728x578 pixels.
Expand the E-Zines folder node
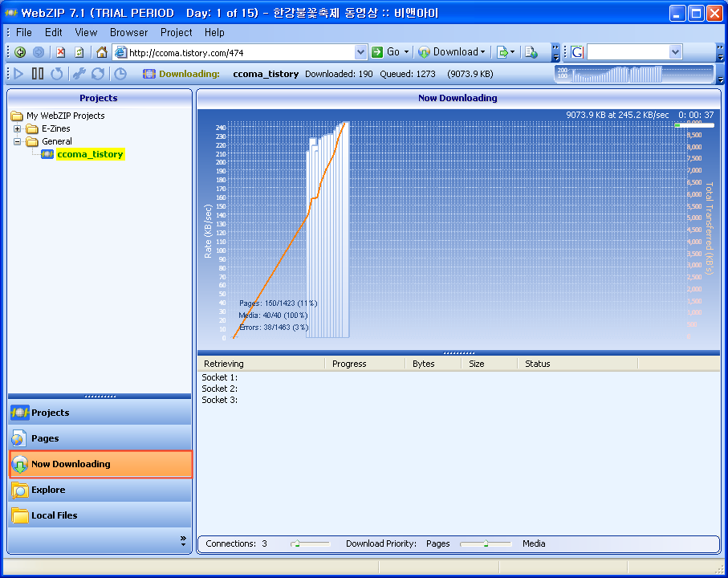pos(17,128)
